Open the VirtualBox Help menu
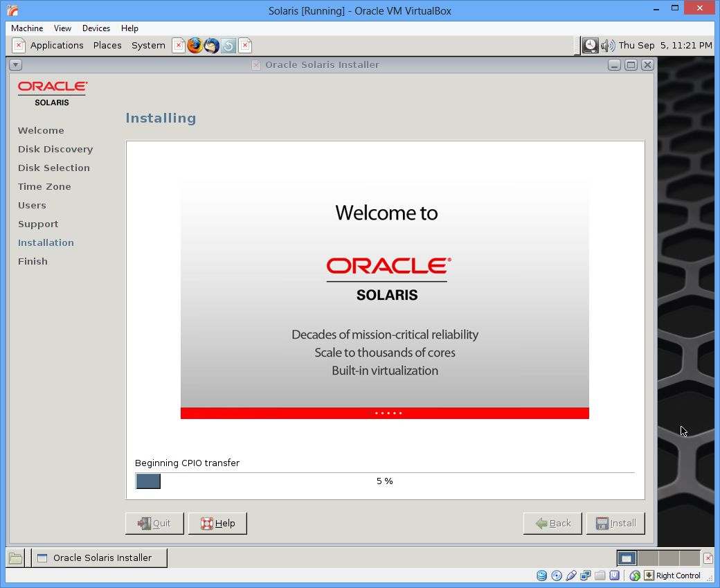This screenshot has height=588, width=720. pyautogui.click(x=129, y=28)
